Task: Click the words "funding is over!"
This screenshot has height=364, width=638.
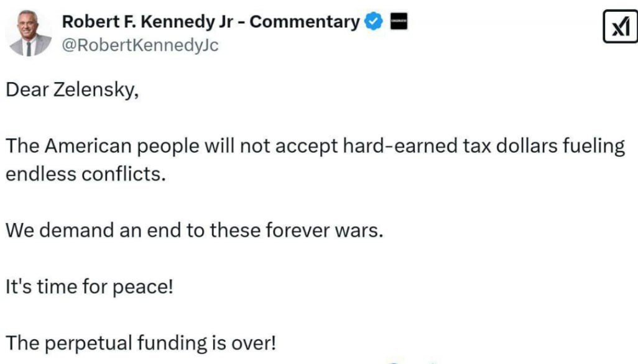Action: 215,344
